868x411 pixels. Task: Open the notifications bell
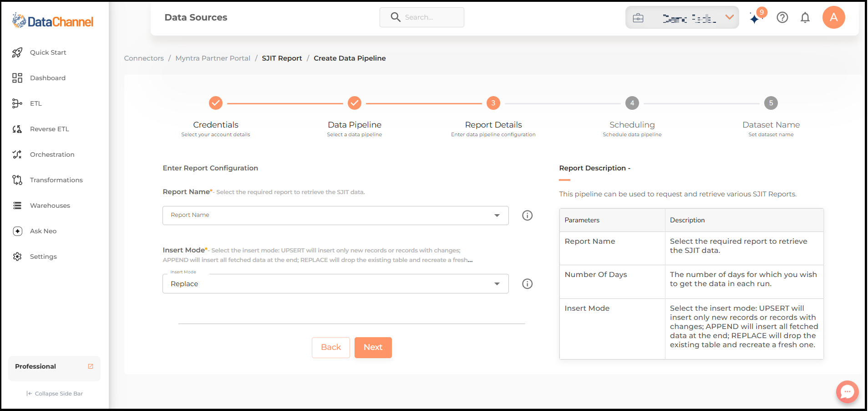pos(805,17)
